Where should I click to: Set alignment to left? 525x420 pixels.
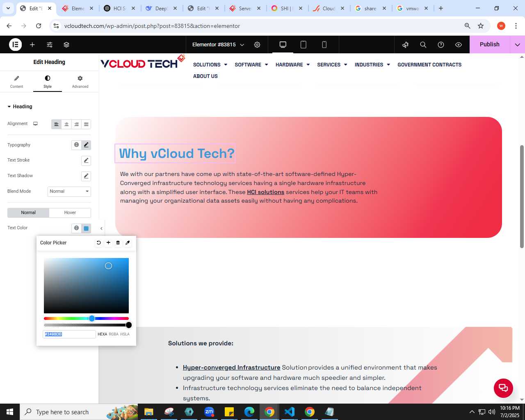(56, 124)
